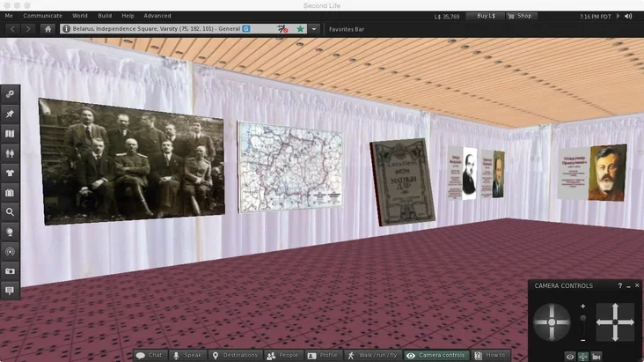The width and height of the screenshot is (644, 362).
Task: Teleport home with the house icon
Action: tap(48, 29)
